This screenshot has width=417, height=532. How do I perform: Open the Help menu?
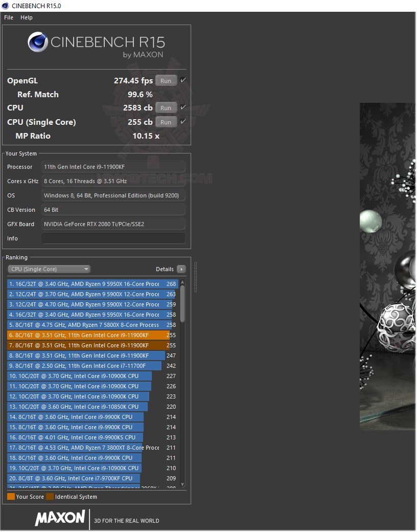coord(27,17)
